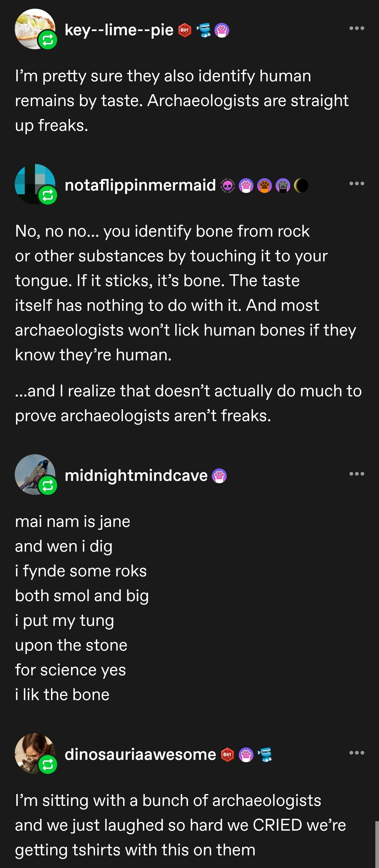379x868 pixels.
Task: Open midnightmindcave's blog from username
Action: (x=136, y=475)
